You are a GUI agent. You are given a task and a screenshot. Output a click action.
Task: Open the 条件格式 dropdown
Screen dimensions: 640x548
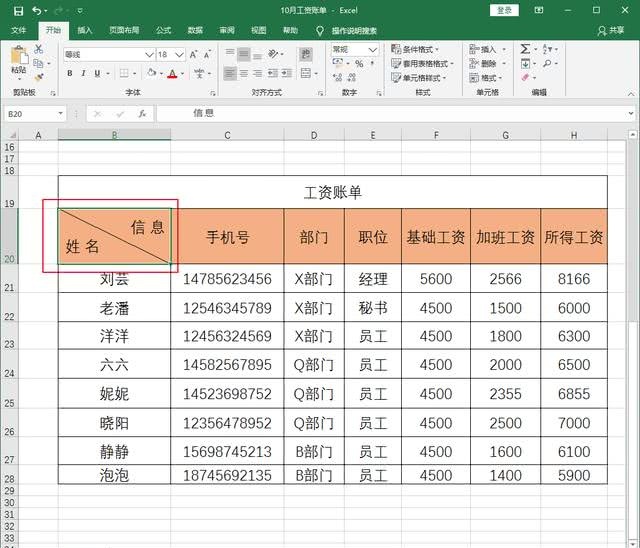pyautogui.click(x=415, y=49)
